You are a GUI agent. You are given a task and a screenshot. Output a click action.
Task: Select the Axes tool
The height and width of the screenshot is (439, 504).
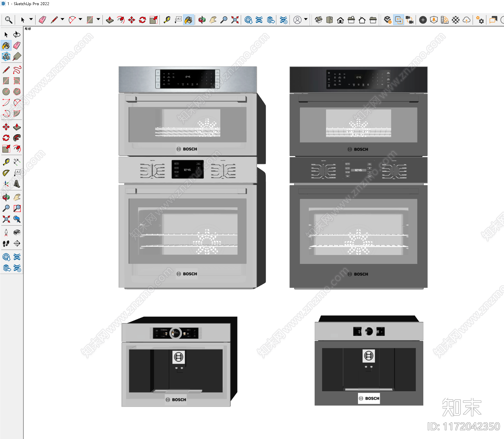point(6,184)
